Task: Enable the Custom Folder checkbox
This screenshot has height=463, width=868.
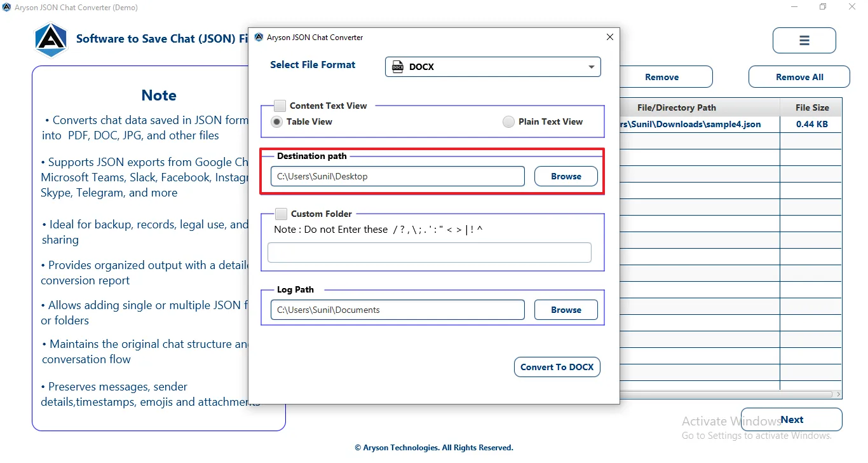Action: (x=281, y=214)
